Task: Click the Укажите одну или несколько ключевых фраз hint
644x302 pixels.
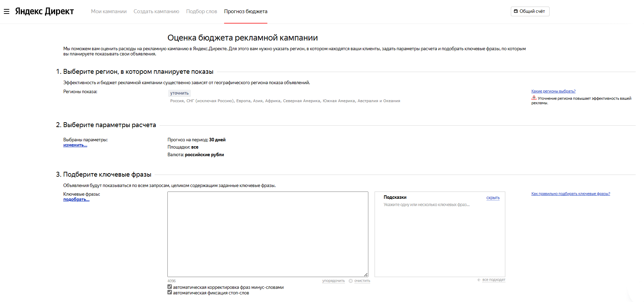Action: pyautogui.click(x=426, y=205)
